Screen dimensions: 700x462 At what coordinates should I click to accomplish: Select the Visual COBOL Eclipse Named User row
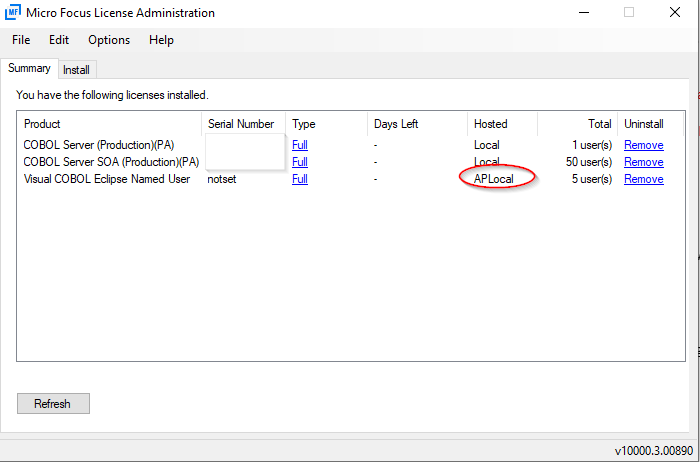[x=107, y=179]
